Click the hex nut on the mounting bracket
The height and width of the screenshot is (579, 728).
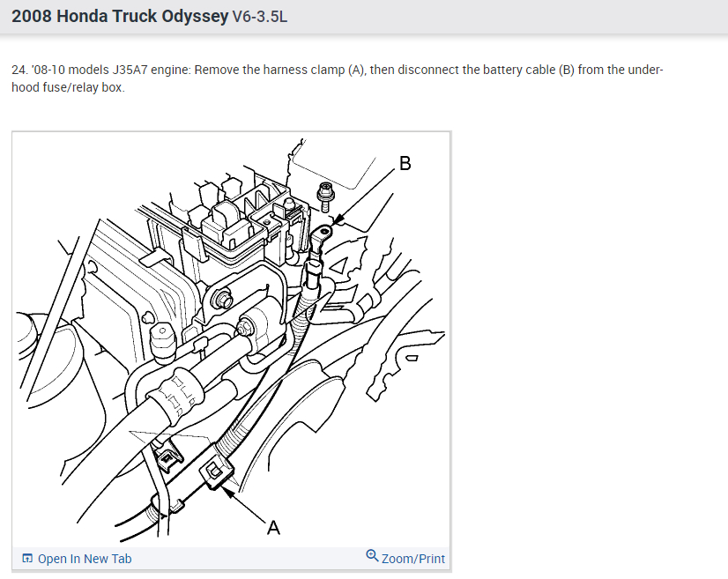pyautogui.click(x=223, y=300)
